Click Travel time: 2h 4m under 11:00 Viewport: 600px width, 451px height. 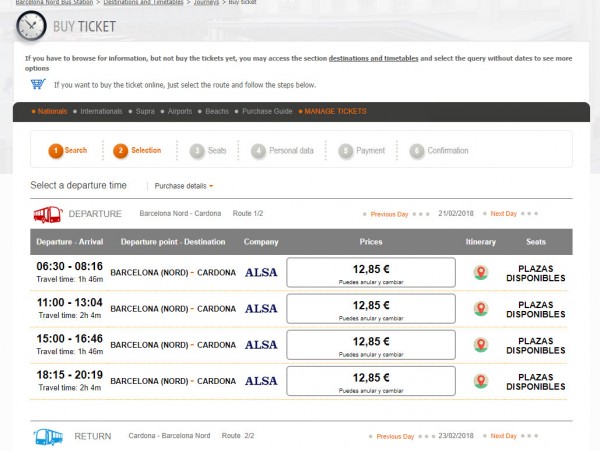[70, 316]
